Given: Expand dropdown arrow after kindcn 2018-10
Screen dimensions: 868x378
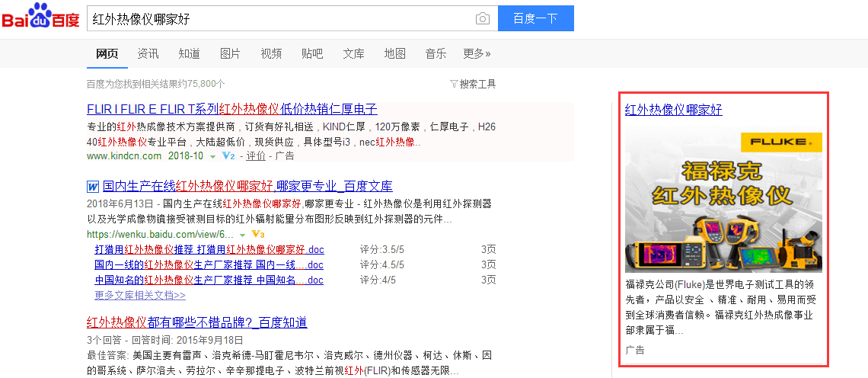Looking at the screenshot, I should pyautogui.click(x=212, y=157).
